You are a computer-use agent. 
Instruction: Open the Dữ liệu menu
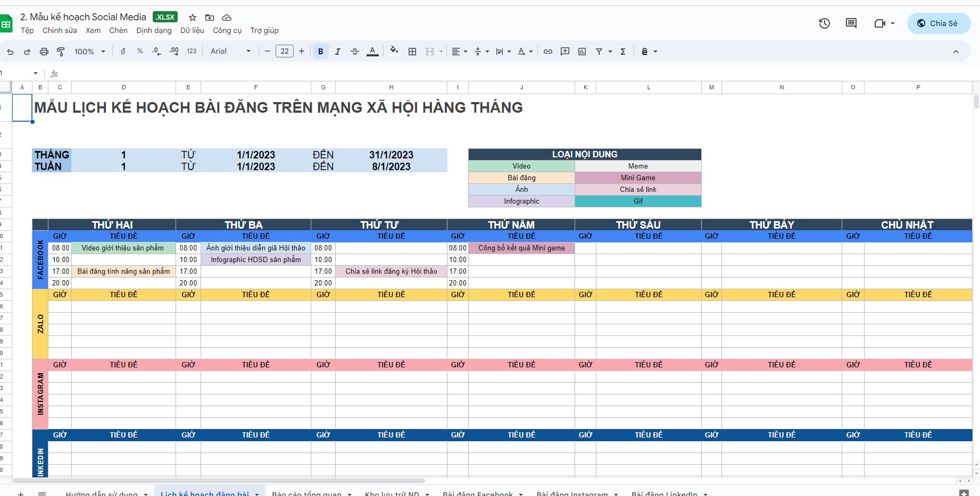(x=192, y=30)
